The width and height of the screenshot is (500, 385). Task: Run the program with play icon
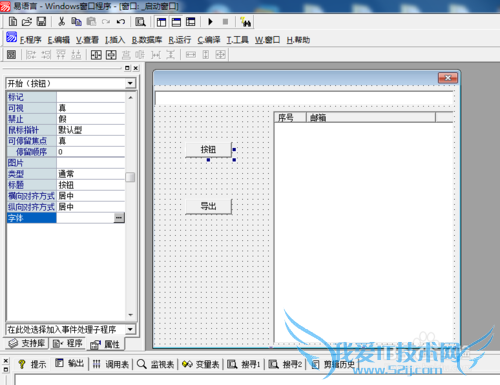[210, 22]
